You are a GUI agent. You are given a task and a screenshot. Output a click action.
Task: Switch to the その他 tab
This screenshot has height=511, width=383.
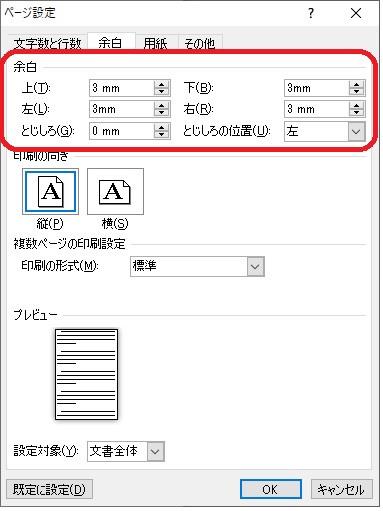199,43
